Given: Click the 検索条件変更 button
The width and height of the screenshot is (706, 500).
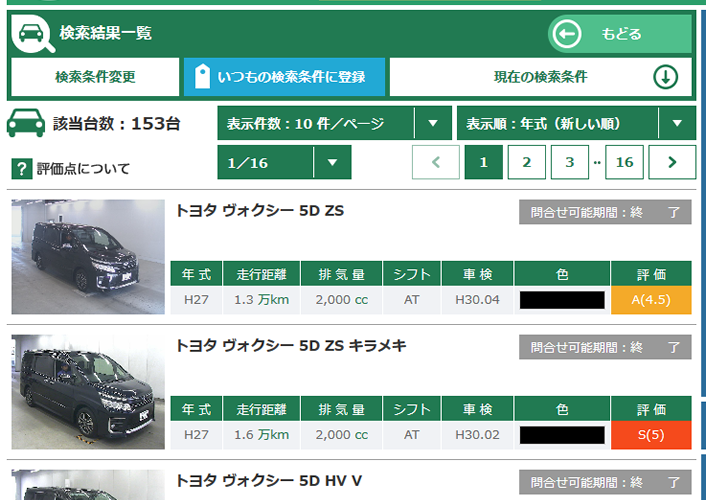Looking at the screenshot, I should pyautogui.click(x=95, y=77).
